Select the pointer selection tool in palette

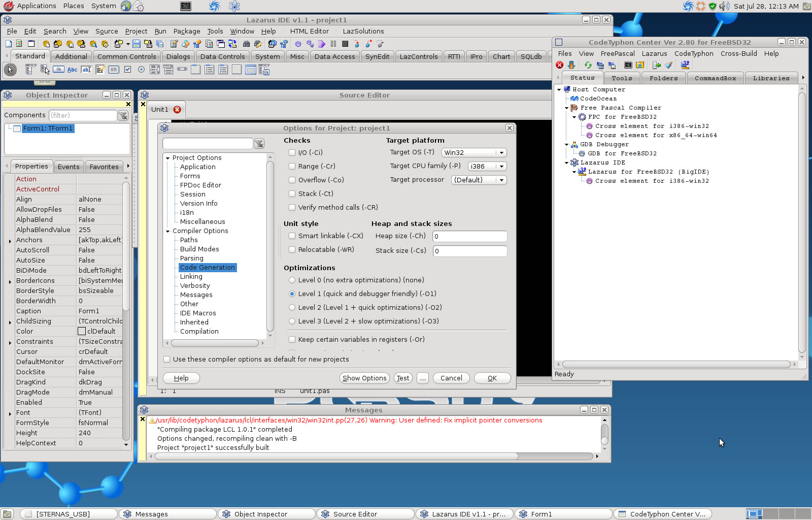10,70
